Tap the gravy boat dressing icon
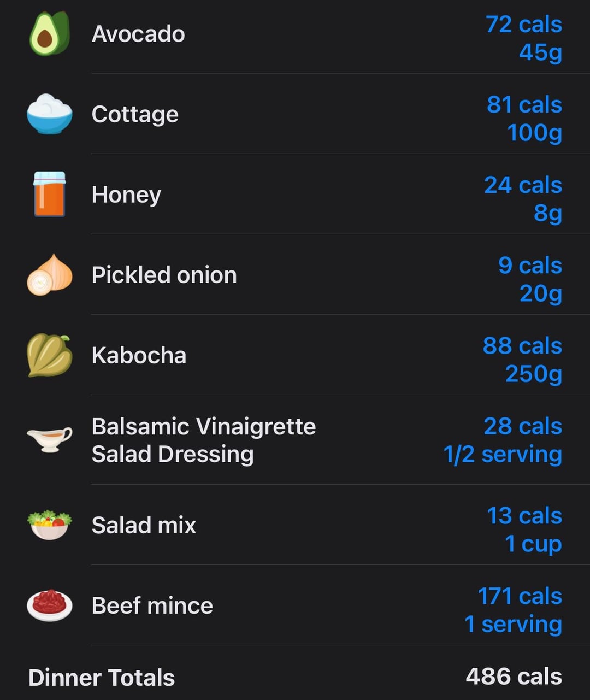 click(x=50, y=439)
